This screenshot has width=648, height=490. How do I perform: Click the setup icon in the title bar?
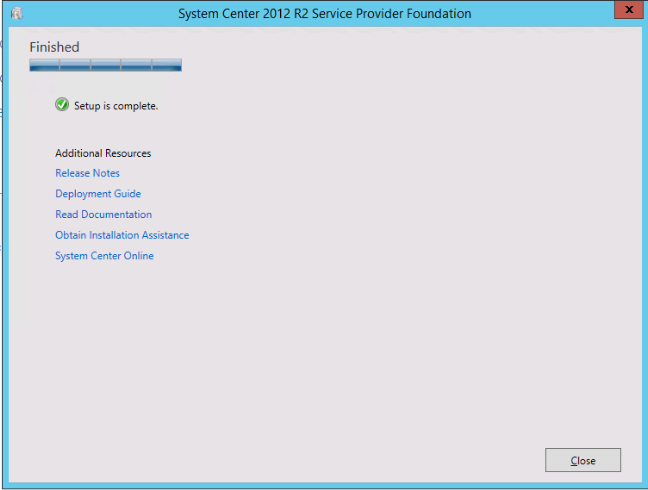[x=16, y=14]
